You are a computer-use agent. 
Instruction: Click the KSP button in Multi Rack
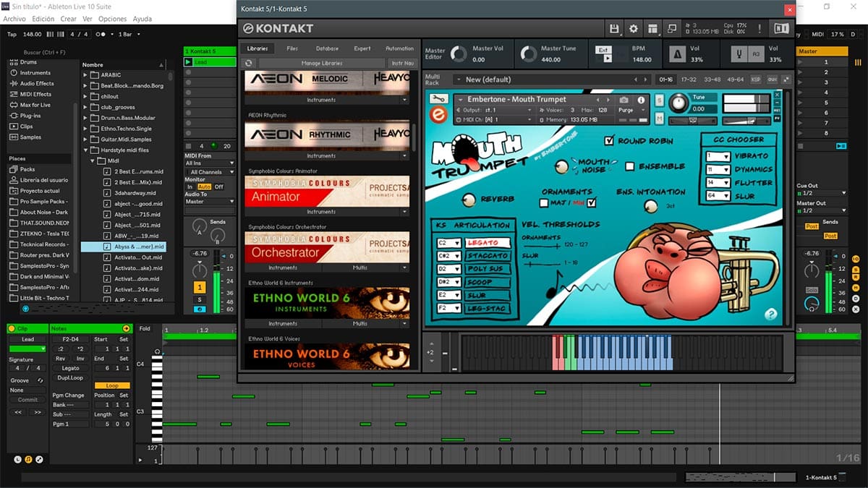pos(756,80)
